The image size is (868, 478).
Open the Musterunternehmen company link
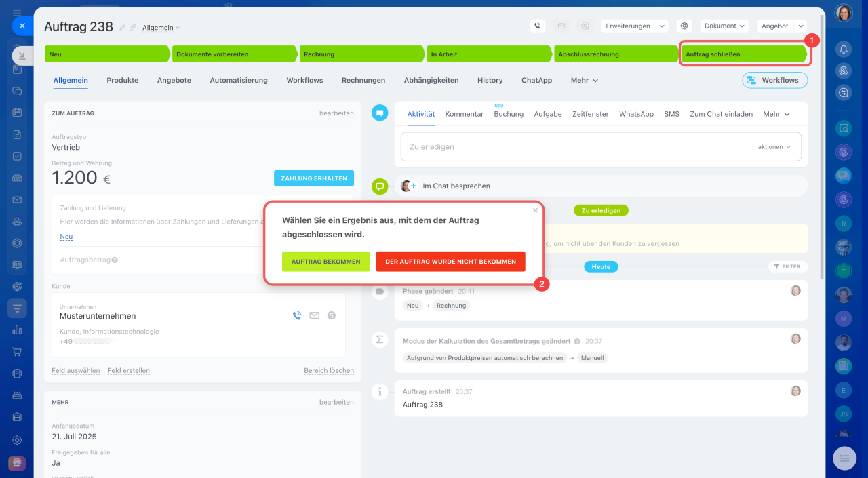[x=98, y=316]
